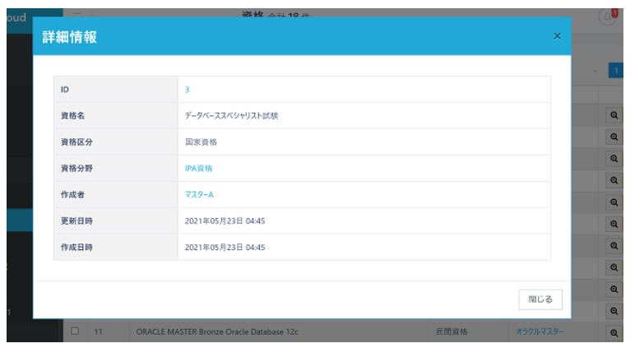Open the notification bell icon
The width and height of the screenshot is (644, 348).
[x=608, y=17]
